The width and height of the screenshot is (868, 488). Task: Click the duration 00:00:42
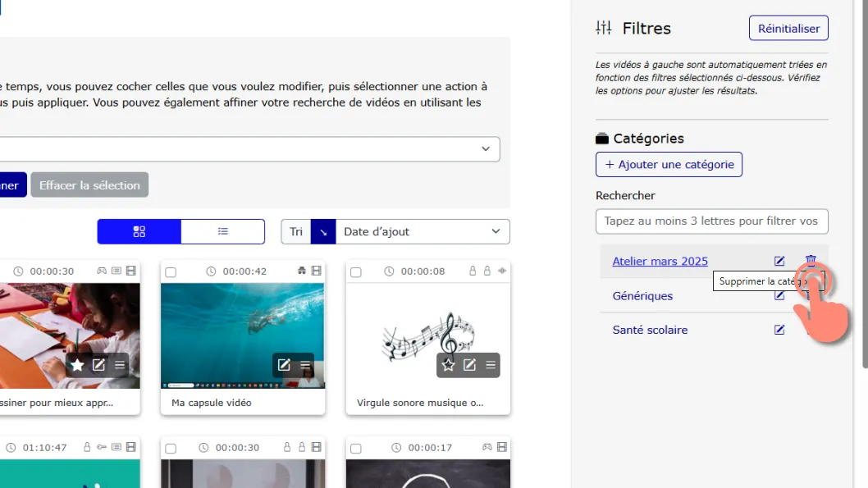(x=244, y=271)
